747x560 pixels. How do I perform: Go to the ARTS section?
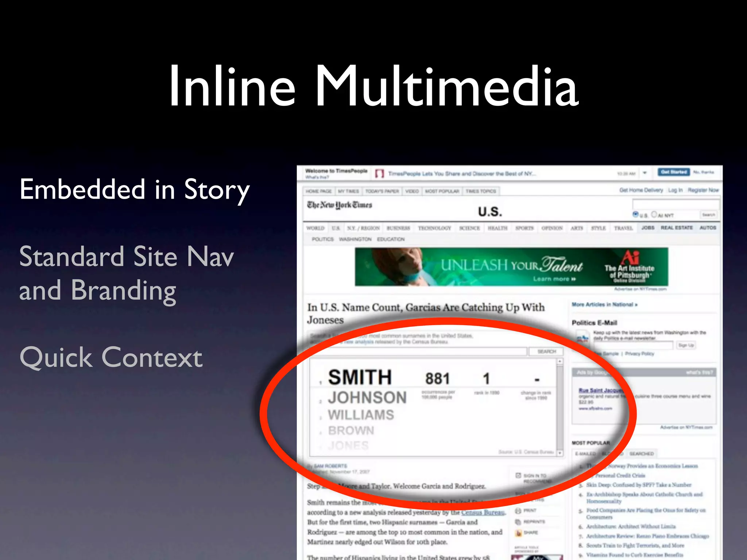[x=577, y=228]
